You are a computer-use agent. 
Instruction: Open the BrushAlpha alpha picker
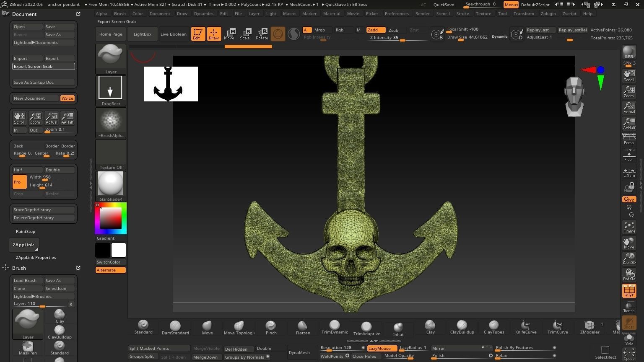click(111, 122)
